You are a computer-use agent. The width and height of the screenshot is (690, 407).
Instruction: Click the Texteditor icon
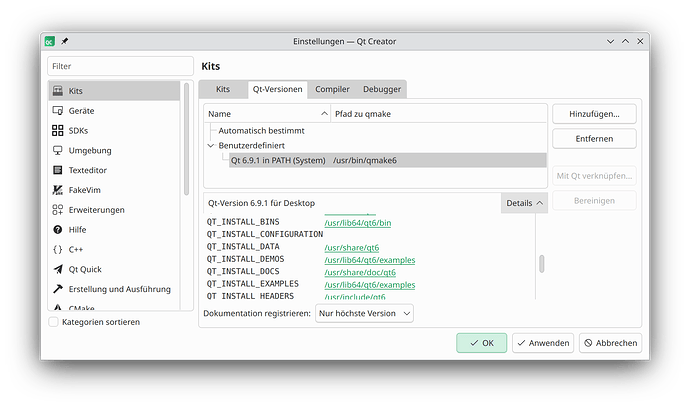pos(58,170)
